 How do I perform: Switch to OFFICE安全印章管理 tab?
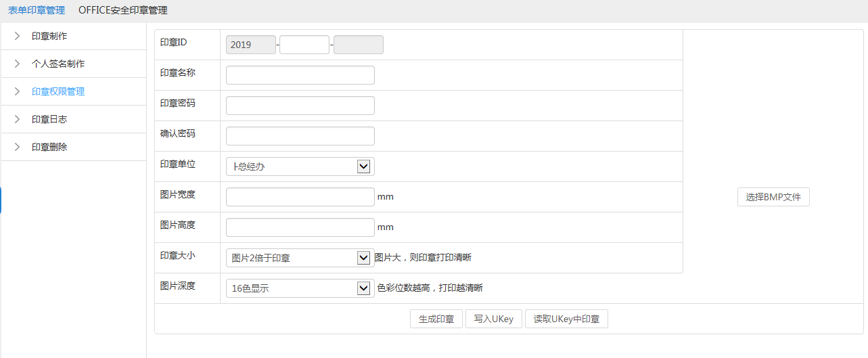[122, 10]
